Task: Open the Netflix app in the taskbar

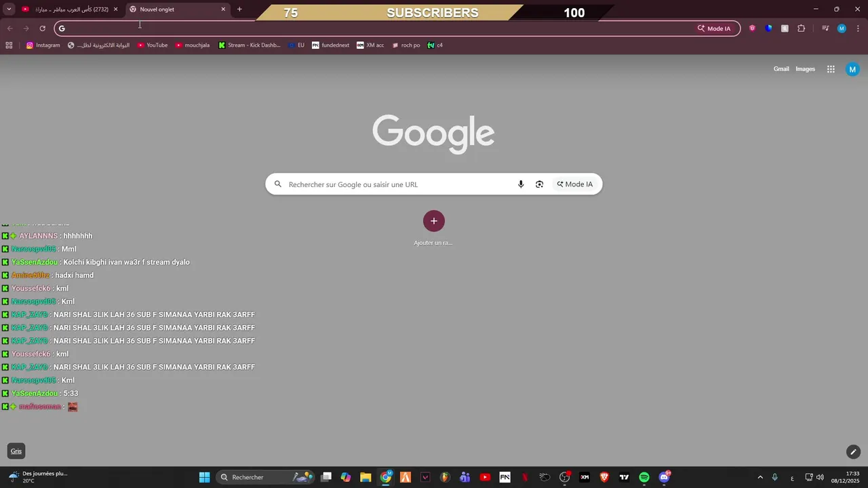Action: pos(525,477)
